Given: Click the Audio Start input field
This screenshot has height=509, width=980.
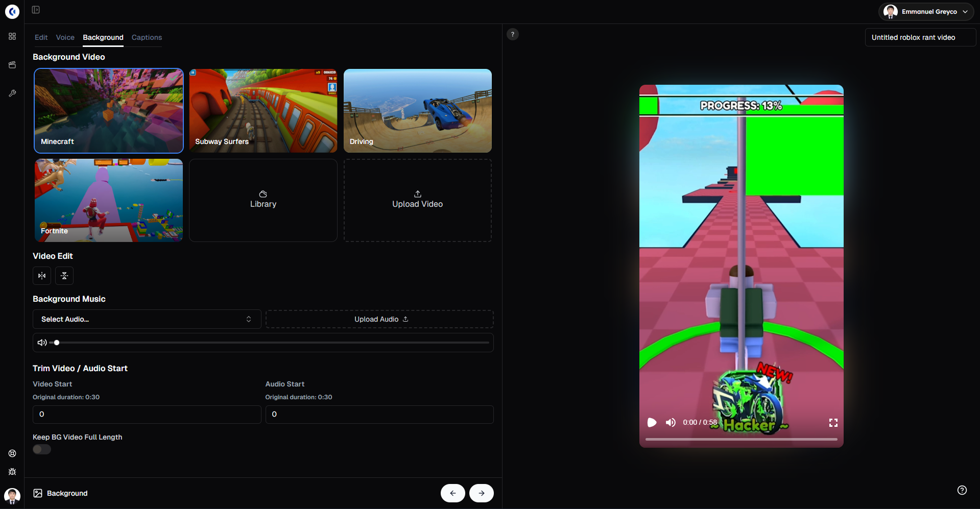Looking at the screenshot, I should click(x=379, y=415).
